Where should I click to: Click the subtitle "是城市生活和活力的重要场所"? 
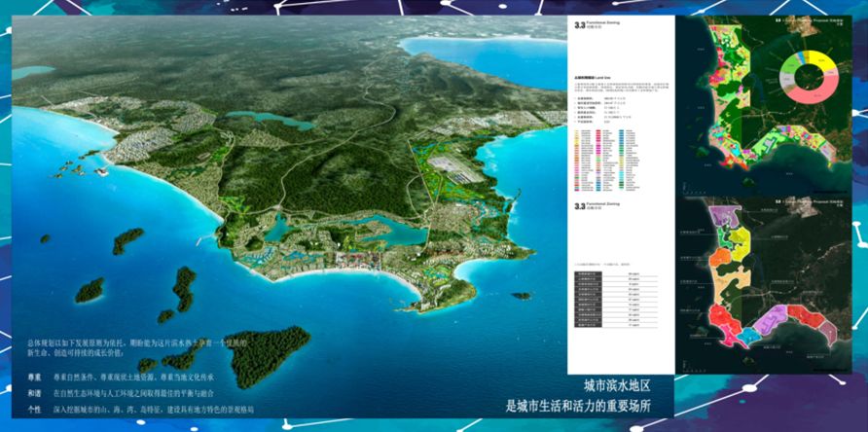(x=579, y=406)
